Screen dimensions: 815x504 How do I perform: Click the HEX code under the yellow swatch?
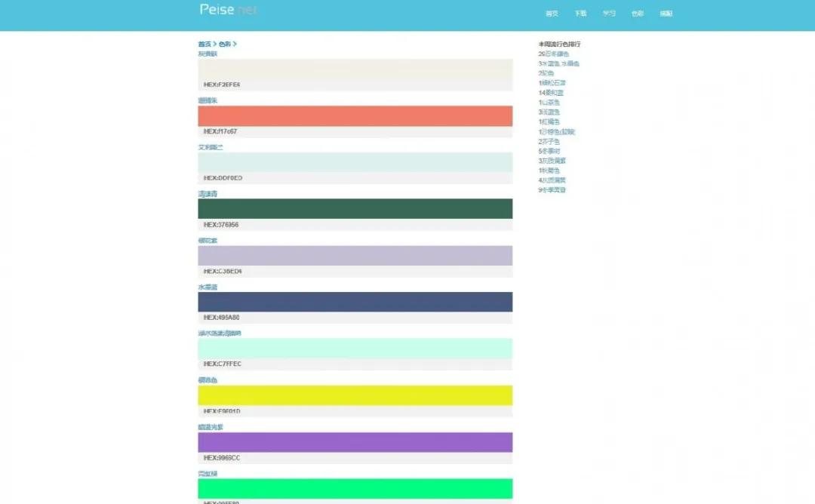coord(221,411)
